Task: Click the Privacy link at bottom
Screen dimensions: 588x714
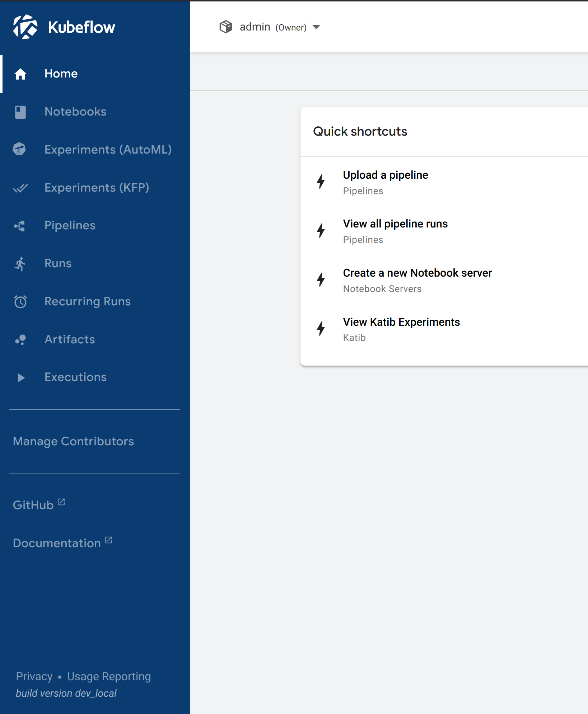Action: click(34, 676)
